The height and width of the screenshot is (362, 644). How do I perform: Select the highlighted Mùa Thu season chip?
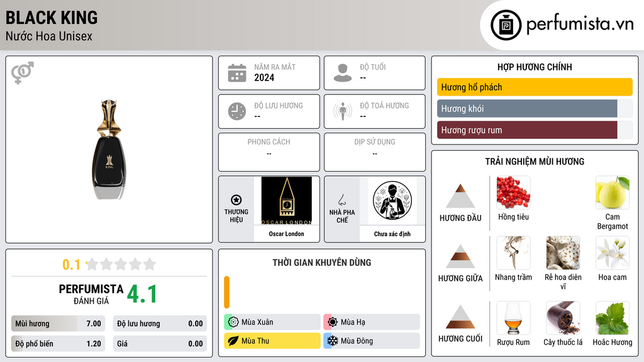(x=272, y=341)
